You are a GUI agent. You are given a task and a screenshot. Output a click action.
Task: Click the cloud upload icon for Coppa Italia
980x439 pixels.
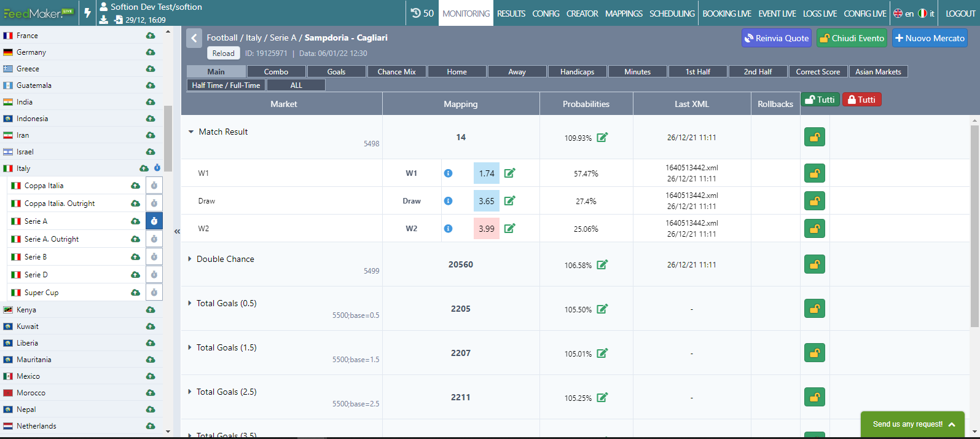tap(135, 186)
